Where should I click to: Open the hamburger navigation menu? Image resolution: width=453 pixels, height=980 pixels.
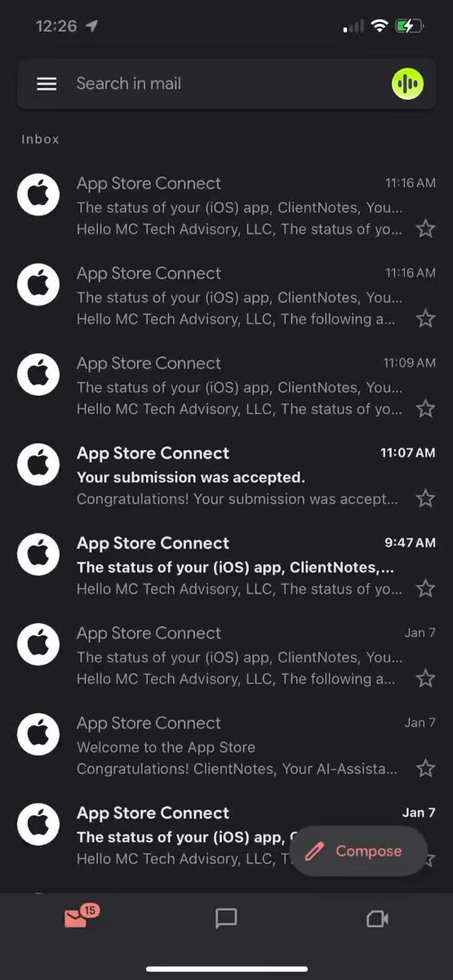47,84
